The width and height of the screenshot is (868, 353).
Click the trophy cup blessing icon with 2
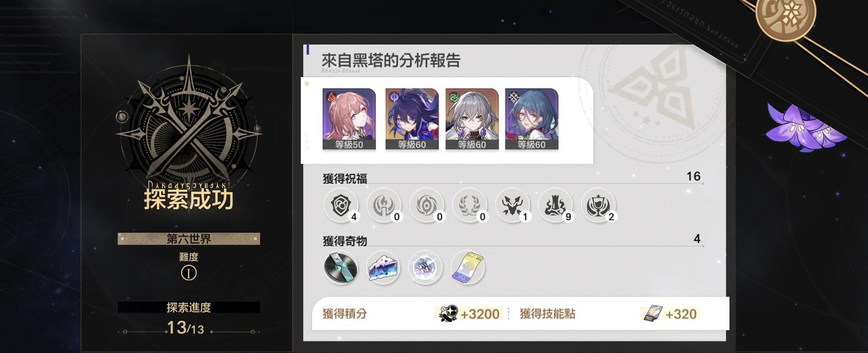click(x=598, y=205)
